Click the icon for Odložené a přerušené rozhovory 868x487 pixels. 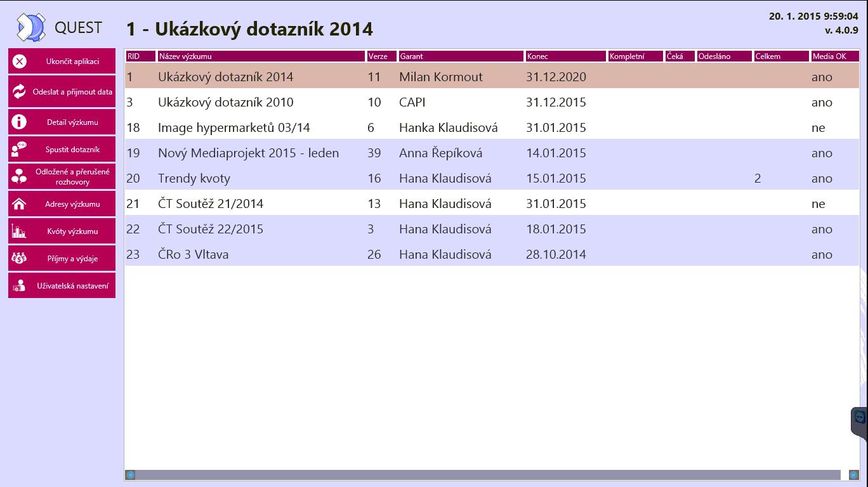pyautogui.click(x=20, y=176)
